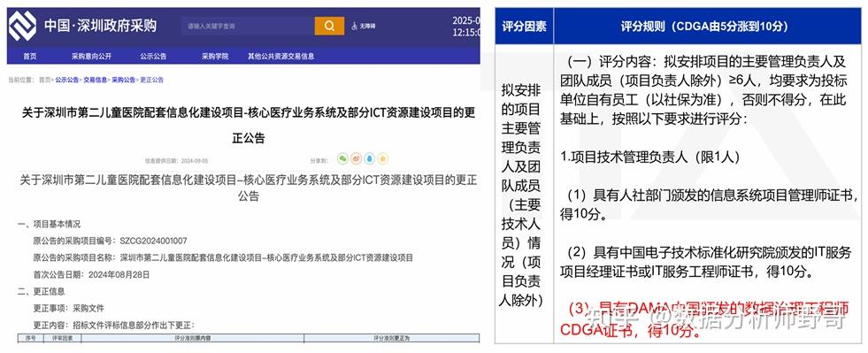Click the heading 二、更正信息
868x353 pixels.
(41, 291)
